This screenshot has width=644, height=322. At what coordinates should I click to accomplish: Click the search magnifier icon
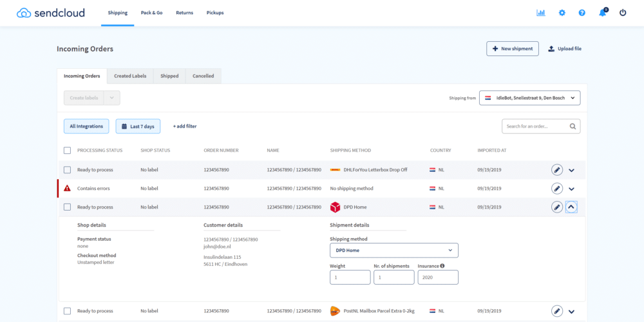(x=573, y=126)
